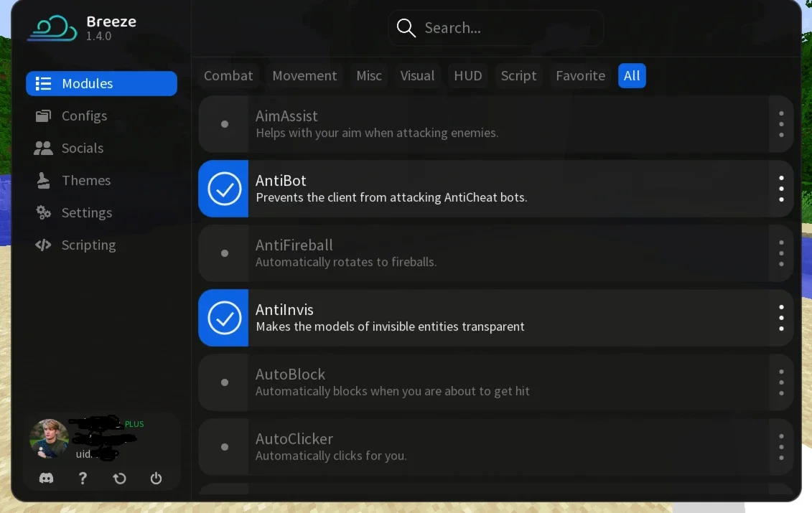Click the search magnifier icon

point(406,27)
